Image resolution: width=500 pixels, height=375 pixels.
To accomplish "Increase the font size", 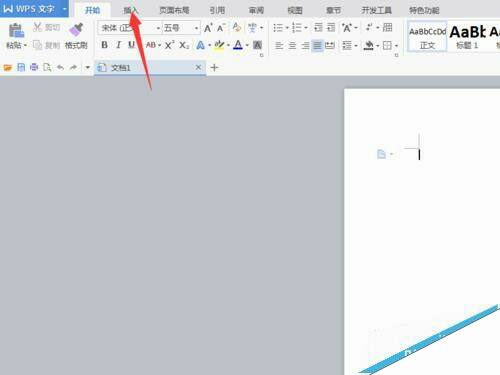I will tap(208, 28).
